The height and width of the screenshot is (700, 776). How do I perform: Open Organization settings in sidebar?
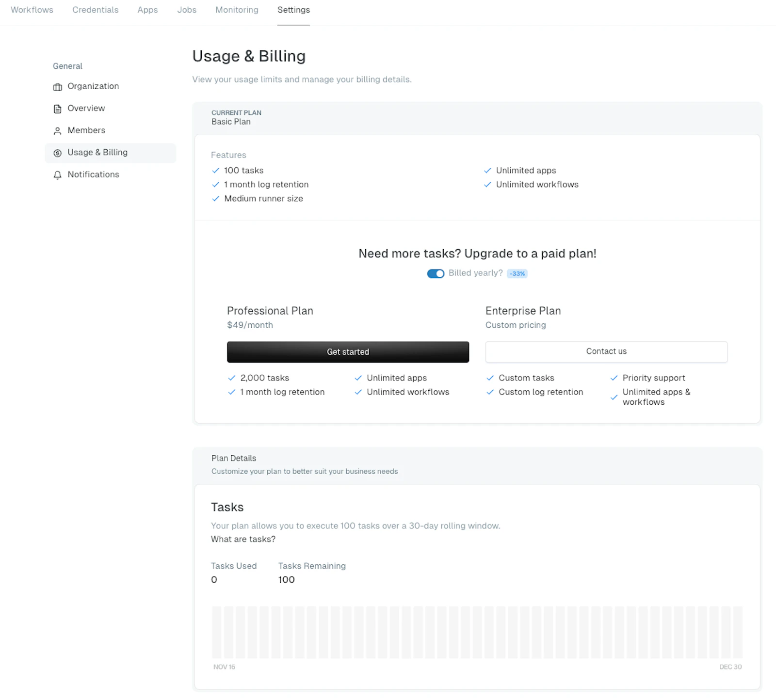coord(111,86)
